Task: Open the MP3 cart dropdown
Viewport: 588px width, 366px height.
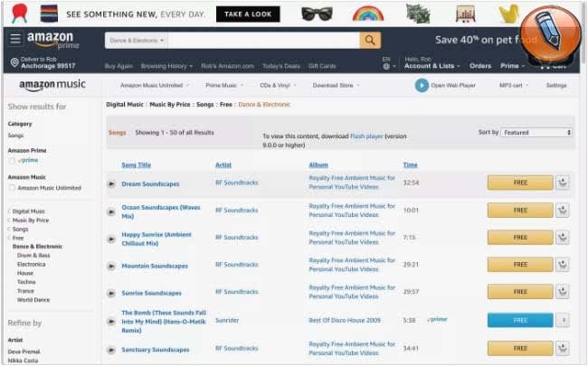Action: [514, 86]
